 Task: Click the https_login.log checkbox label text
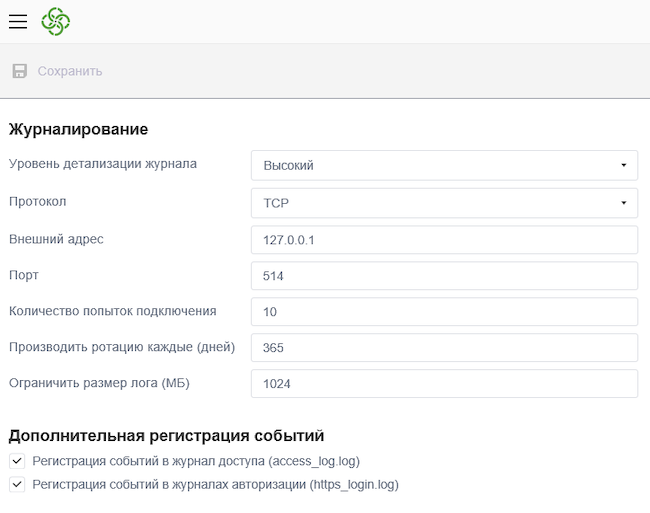(x=215, y=484)
